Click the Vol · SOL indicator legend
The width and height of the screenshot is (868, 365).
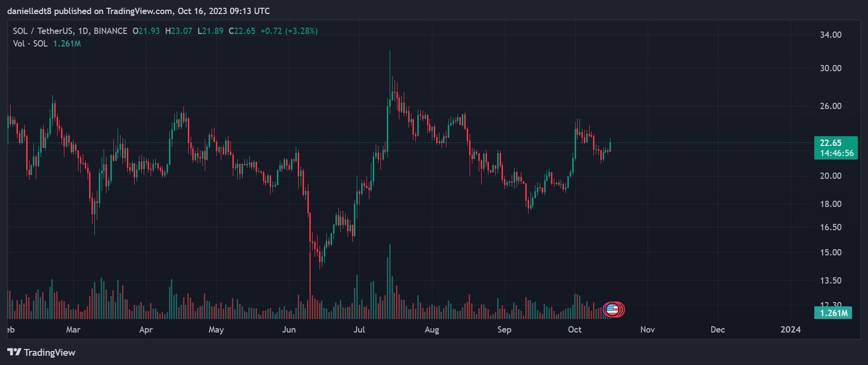(x=30, y=44)
